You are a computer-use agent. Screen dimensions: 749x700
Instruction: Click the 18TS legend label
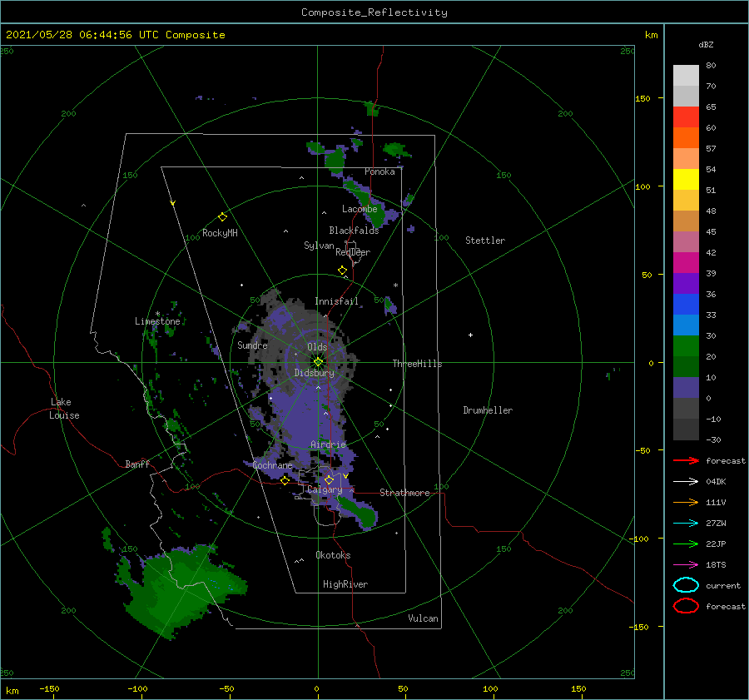[x=716, y=565]
